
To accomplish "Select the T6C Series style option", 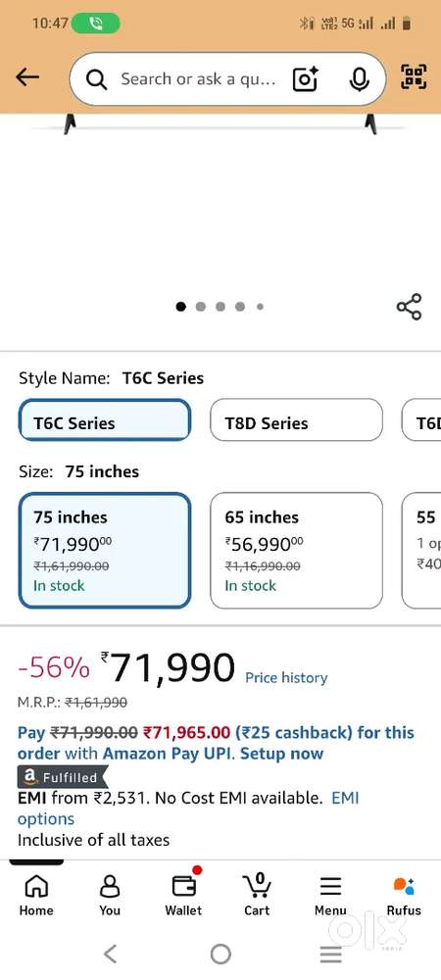I will (104, 420).
